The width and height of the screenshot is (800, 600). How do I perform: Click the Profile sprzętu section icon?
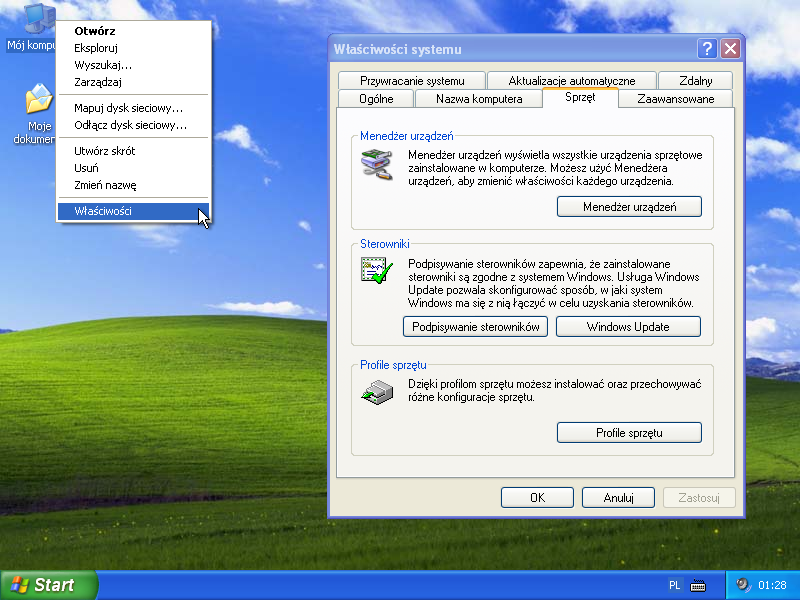pyautogui.click(x=378, y=391)
